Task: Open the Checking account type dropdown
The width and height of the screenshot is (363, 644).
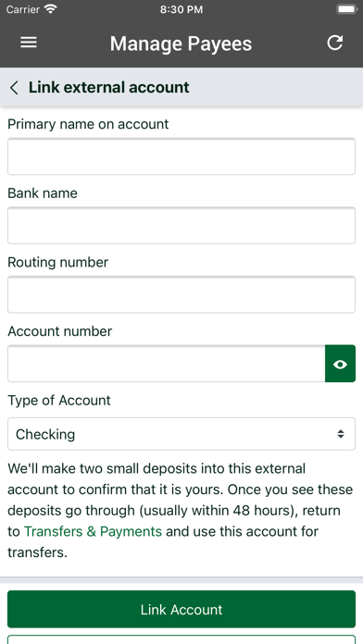Action: (181, 434)
